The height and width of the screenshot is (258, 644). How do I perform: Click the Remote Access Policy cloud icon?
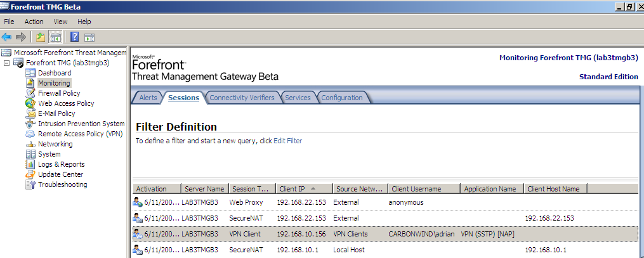pyautogui.click(x=31, y=134)
